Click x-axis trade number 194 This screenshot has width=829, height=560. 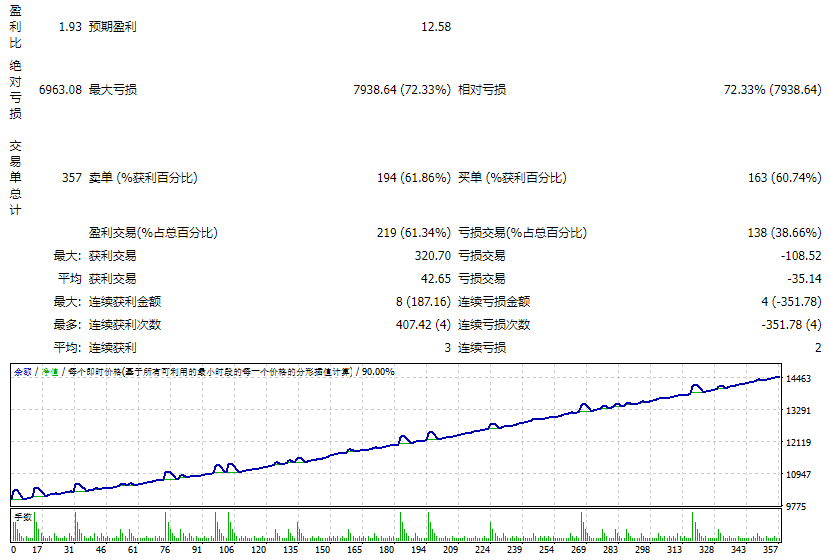pos(419,550)
